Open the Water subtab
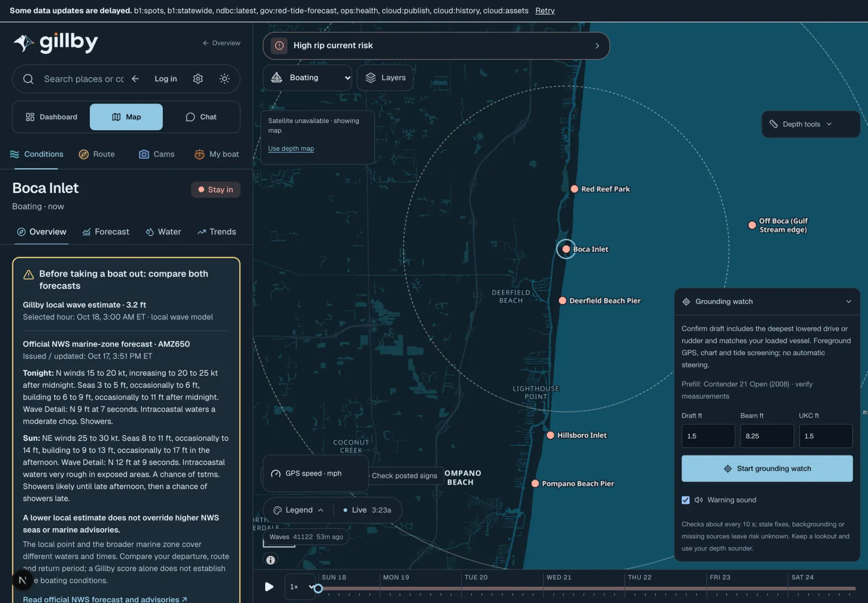This screenshot has height=603, width=868. [x=163, y=232]
